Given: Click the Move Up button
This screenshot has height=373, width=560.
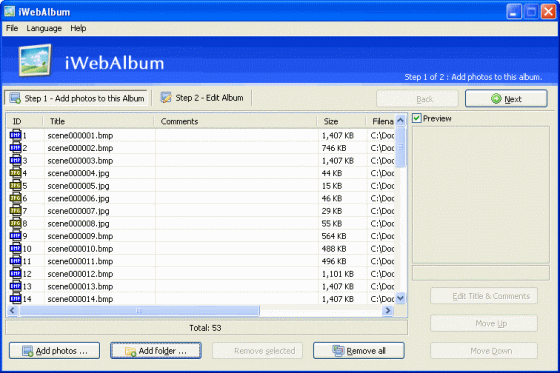Looking at the screenshot, I should 484,323.
